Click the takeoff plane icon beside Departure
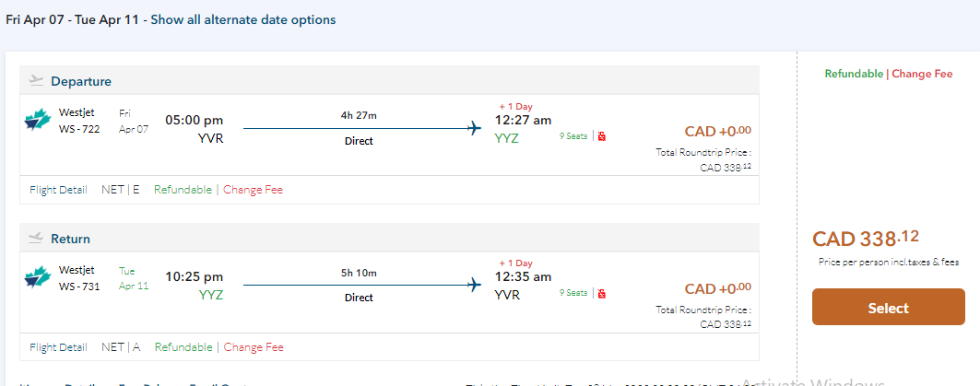The height and width of the screenshot is (386, 980). (37, 80)
